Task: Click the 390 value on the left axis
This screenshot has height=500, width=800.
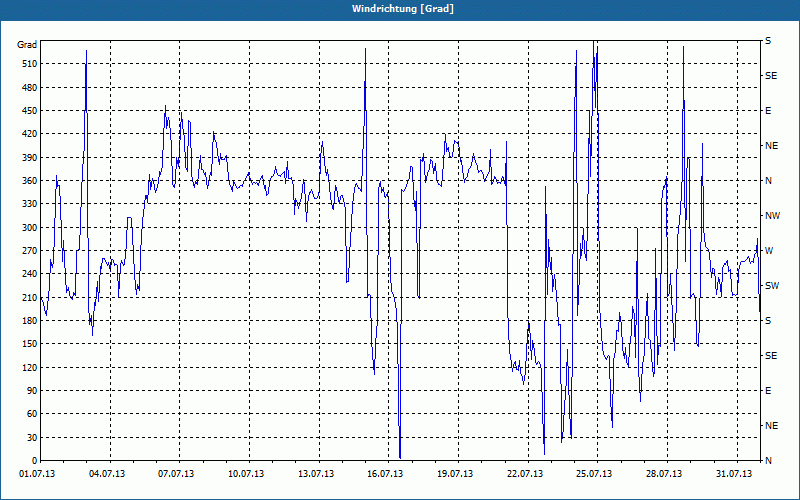Action: click(30, 158)
